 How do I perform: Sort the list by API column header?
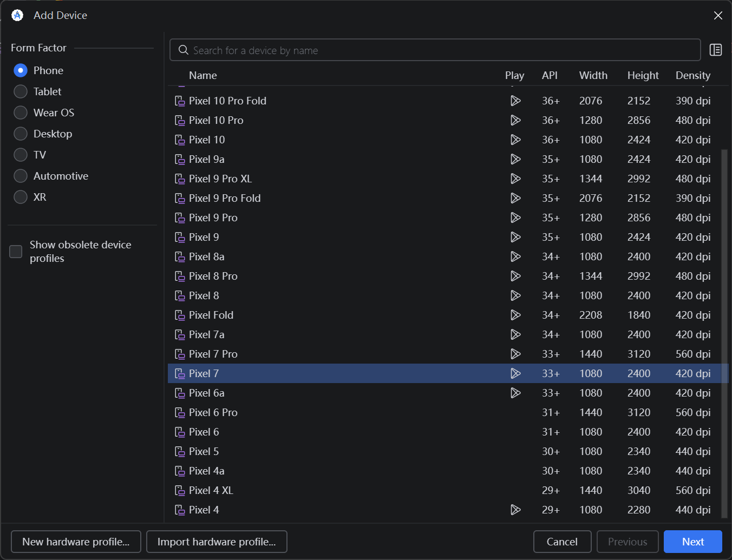[550, 75]
